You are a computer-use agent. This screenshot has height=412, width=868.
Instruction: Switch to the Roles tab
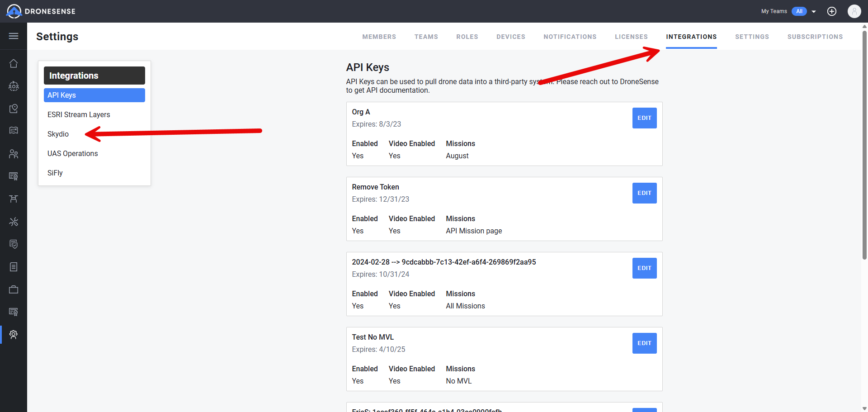[467, 37]
